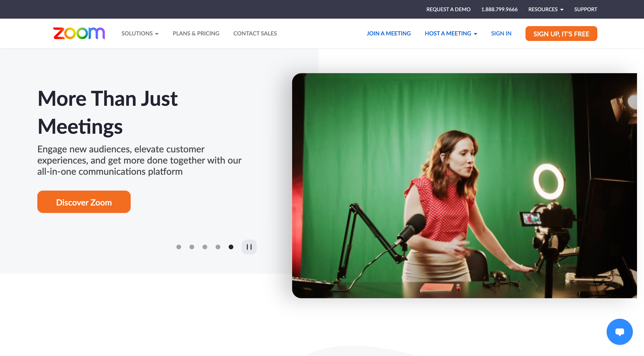Open Plans & Pricing page
This screenshot has height=356, width=644.
click(x=196, y=33)
